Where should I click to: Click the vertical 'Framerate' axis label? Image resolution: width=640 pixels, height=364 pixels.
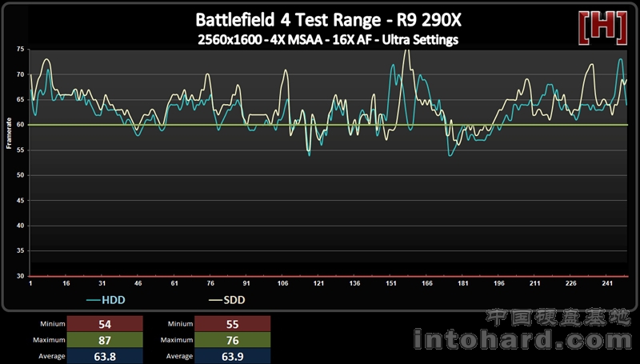tap(9, 134)
